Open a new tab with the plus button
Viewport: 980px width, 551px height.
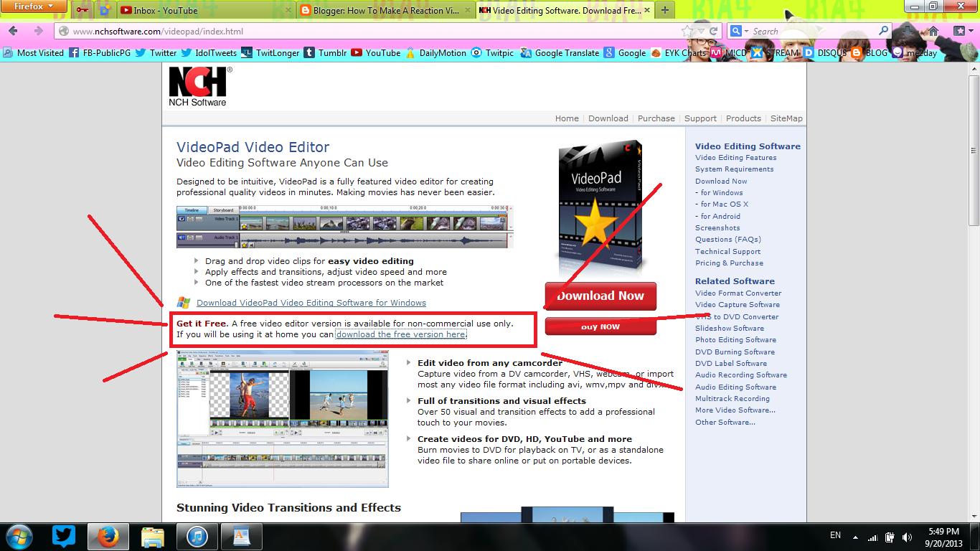(664, 10)
